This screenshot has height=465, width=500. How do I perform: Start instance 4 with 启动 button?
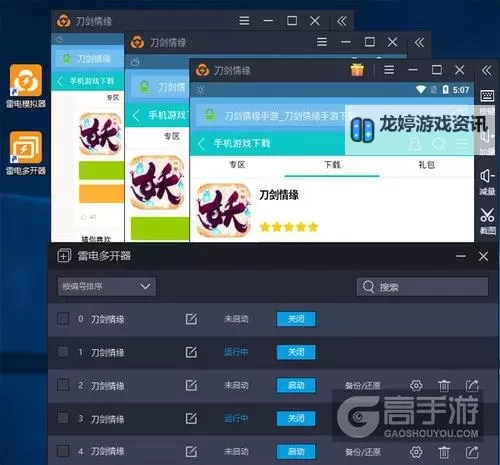[296, 452]
